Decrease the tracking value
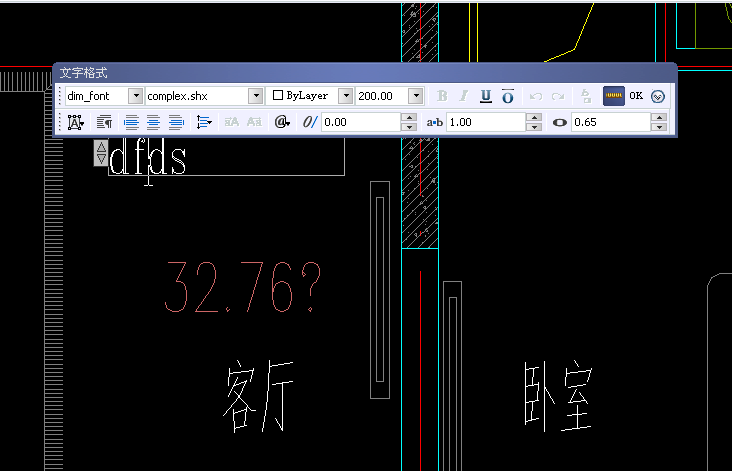The image size is (732, 471). [534, 127]
